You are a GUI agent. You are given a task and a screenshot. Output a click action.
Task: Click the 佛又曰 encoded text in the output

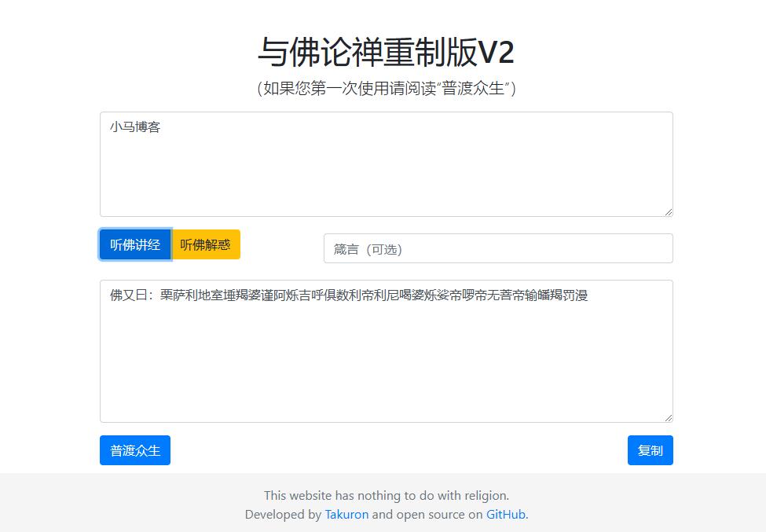coord(349,295)
